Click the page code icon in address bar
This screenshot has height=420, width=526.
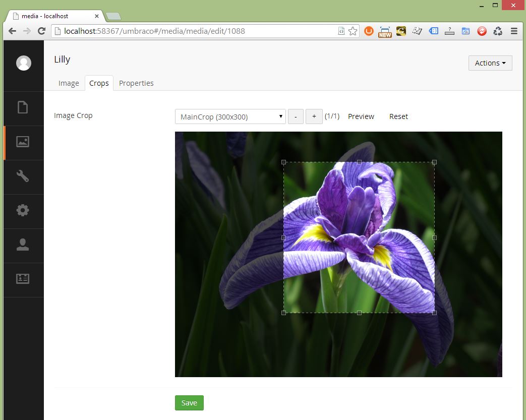pyautogui.click(x=341, y=31)
